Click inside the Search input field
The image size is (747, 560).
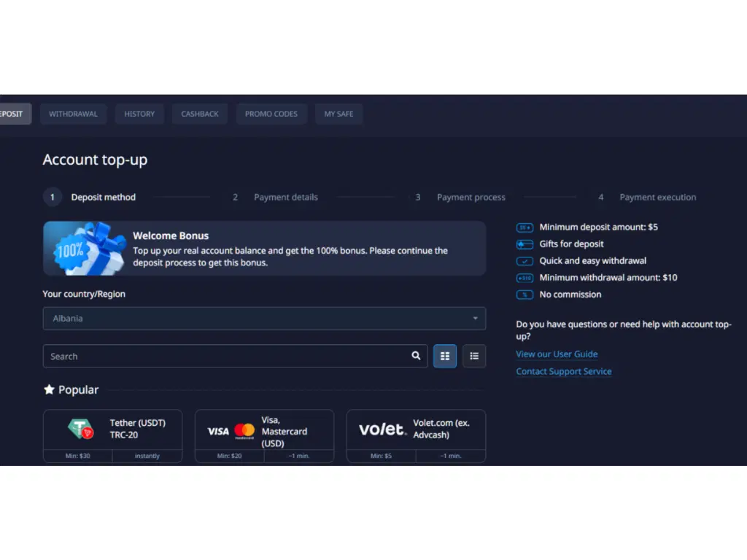(219, 356)
